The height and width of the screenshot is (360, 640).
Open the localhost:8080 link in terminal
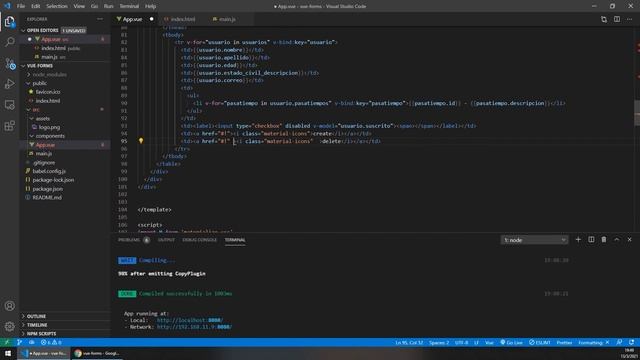190,320
